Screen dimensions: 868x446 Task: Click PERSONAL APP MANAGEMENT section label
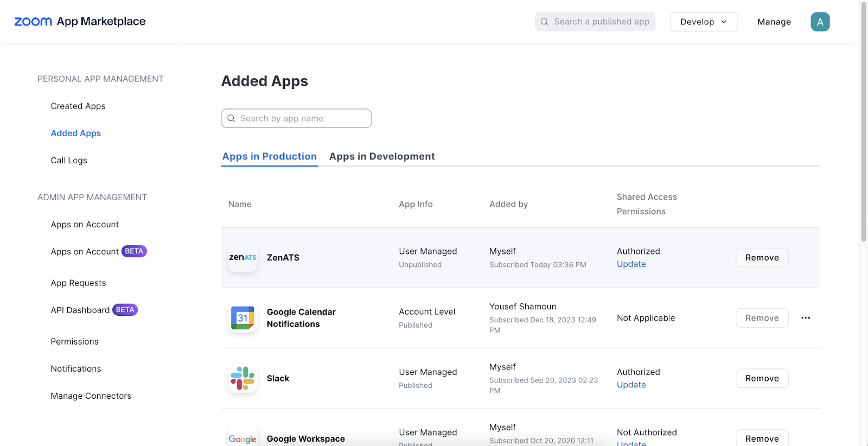click(100, 79)
